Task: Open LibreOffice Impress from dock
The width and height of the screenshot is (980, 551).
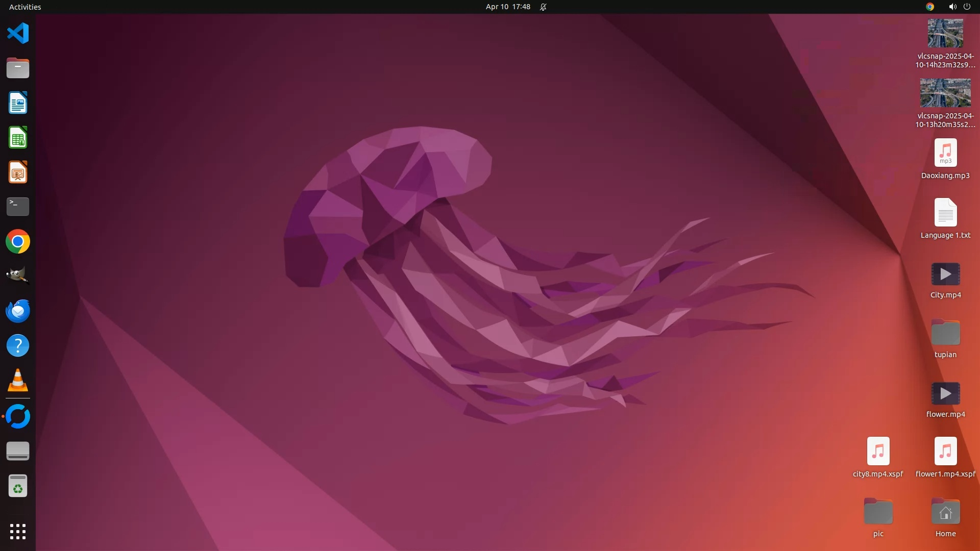Action: pos(18,172)
